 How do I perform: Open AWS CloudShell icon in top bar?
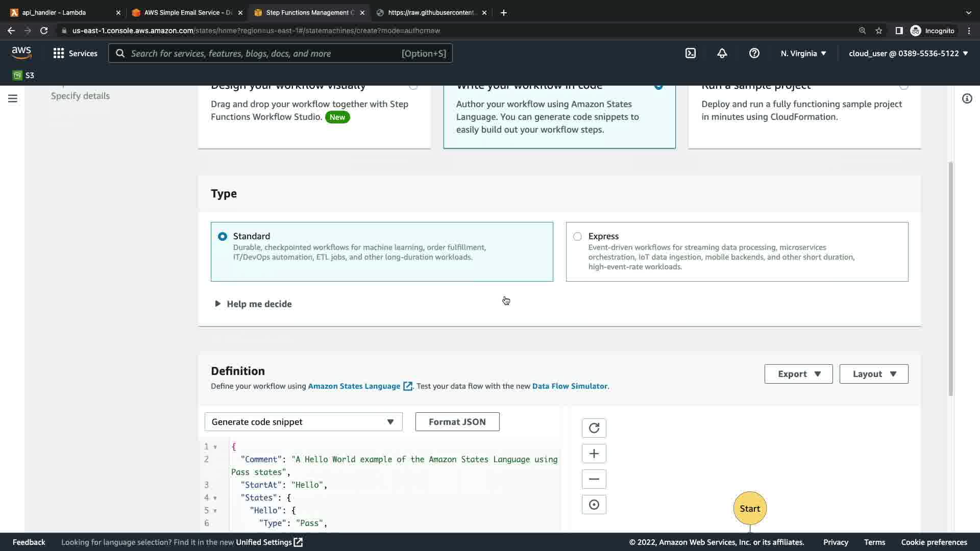click(x=690, y=53)
